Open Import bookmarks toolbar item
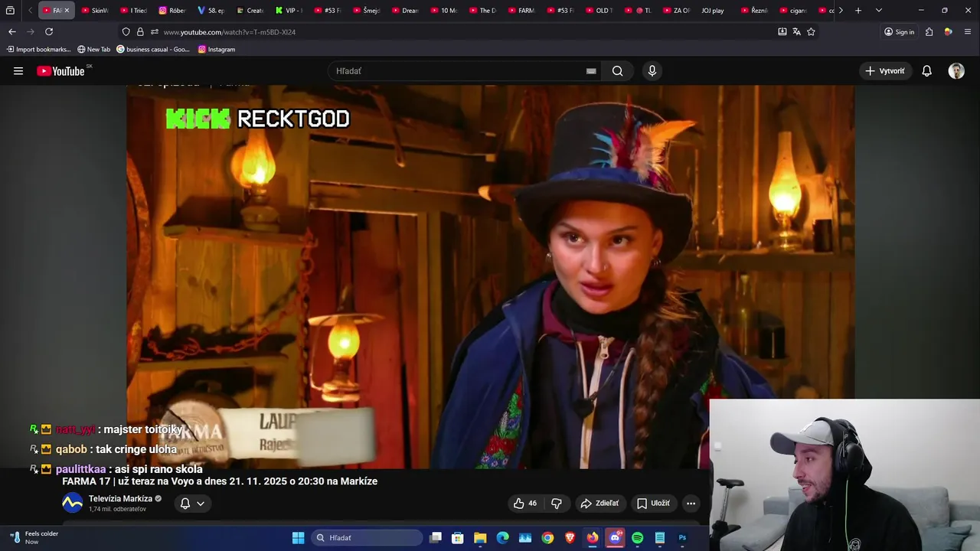This screenshot has height=551, width=980. pyautogui.click(x=38, y=50)
